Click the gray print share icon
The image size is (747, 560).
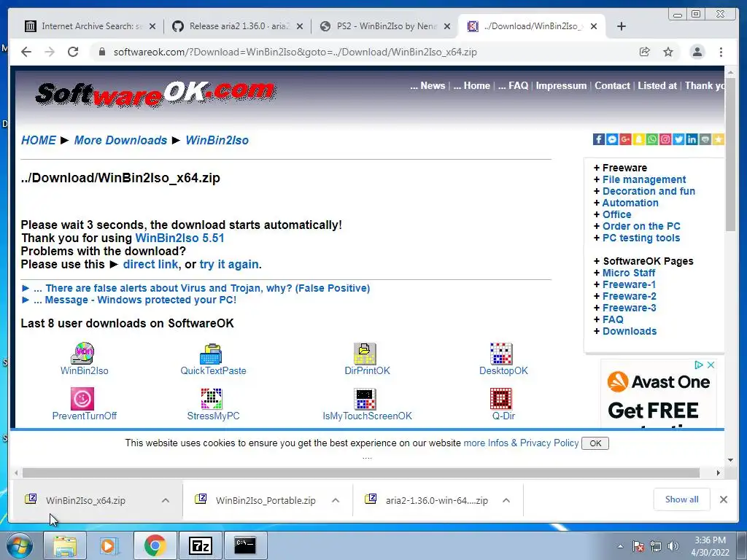click(x=705, y=139)
